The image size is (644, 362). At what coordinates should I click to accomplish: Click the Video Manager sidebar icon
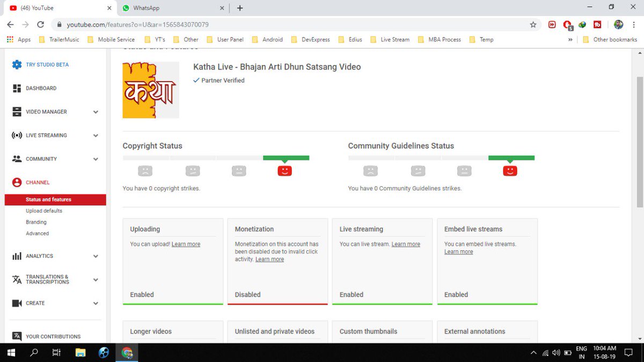pyautogui.click(x=17, y=112)
